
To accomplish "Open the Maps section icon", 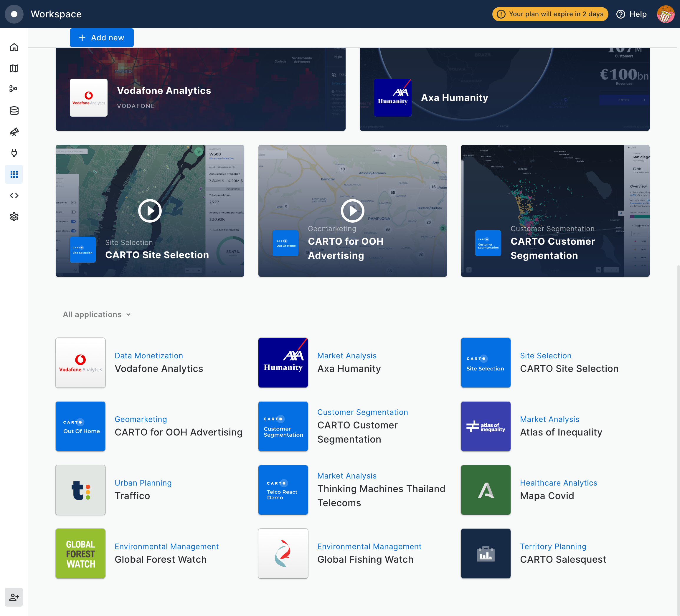I will (14, 68).
